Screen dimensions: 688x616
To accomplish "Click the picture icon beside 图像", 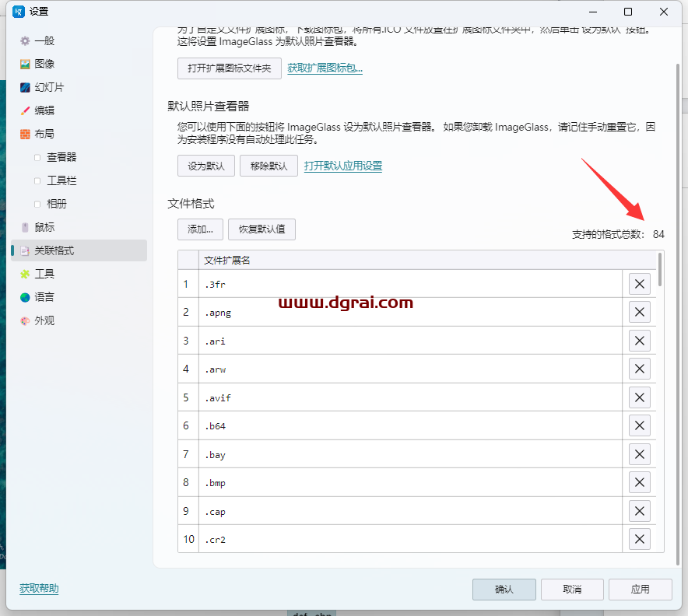I will pos(25,64).
